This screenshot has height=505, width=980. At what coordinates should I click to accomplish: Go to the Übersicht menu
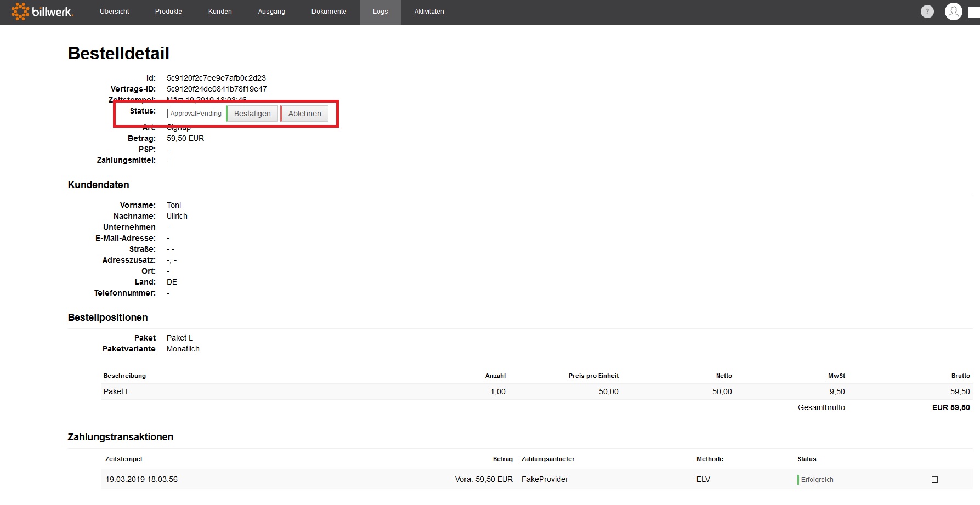point(115,12)
